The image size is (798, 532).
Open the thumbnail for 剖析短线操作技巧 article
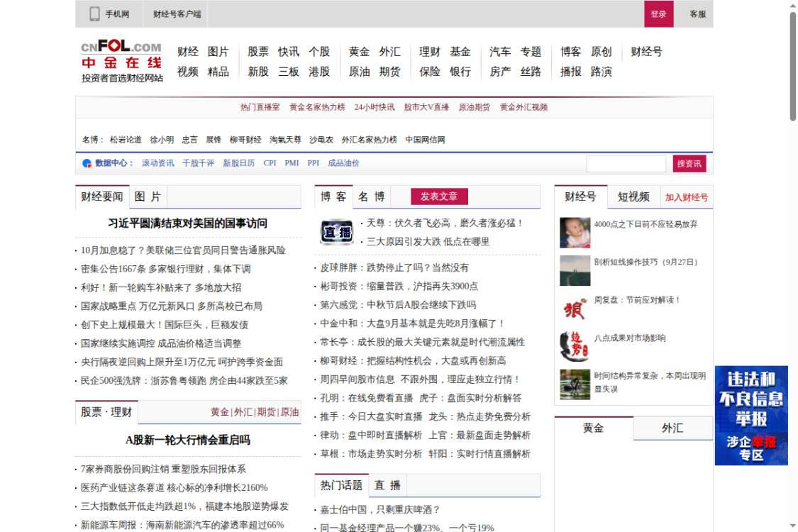click(x=575, y=271)
